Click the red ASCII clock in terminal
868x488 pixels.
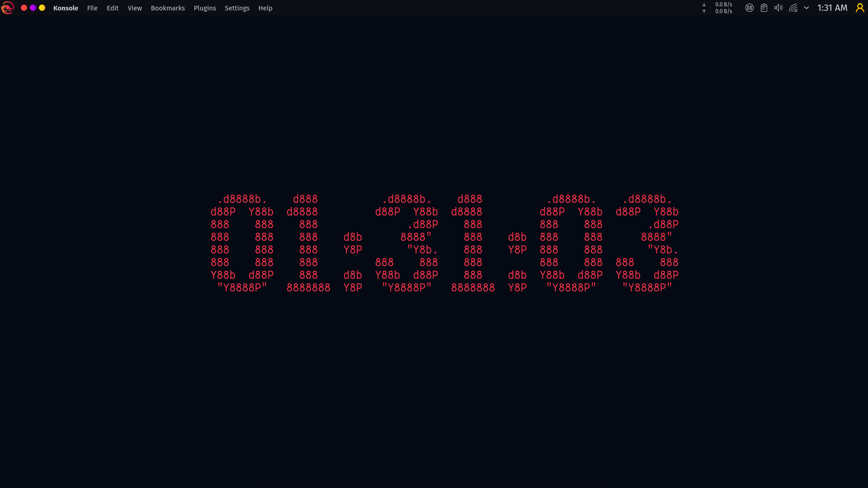pyautogui.click(x=444, y=243)
